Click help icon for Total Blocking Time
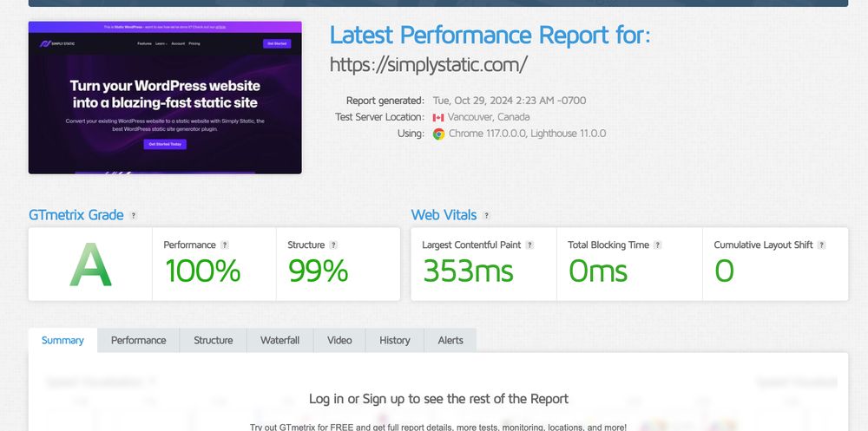 [x=657, y=245]
